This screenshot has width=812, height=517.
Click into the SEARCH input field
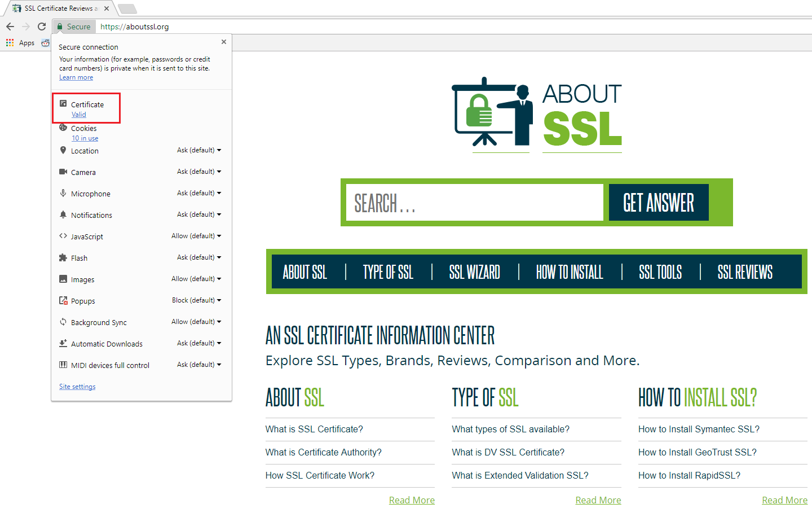pyautogui.click(x=475, y=203)
